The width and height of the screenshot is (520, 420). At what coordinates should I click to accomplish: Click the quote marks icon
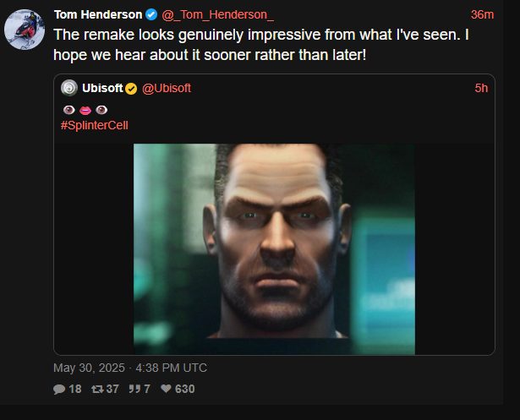pyautogui.click(x=134, y=389)
